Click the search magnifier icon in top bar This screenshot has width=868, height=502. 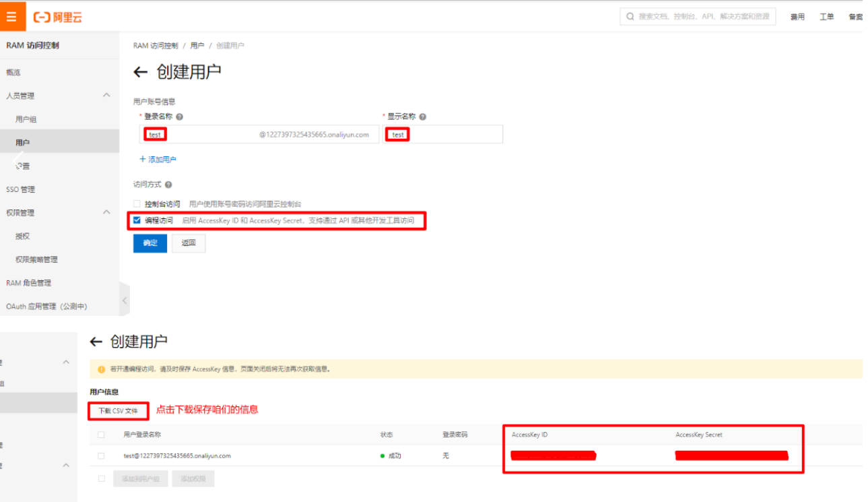click(630, 17)
